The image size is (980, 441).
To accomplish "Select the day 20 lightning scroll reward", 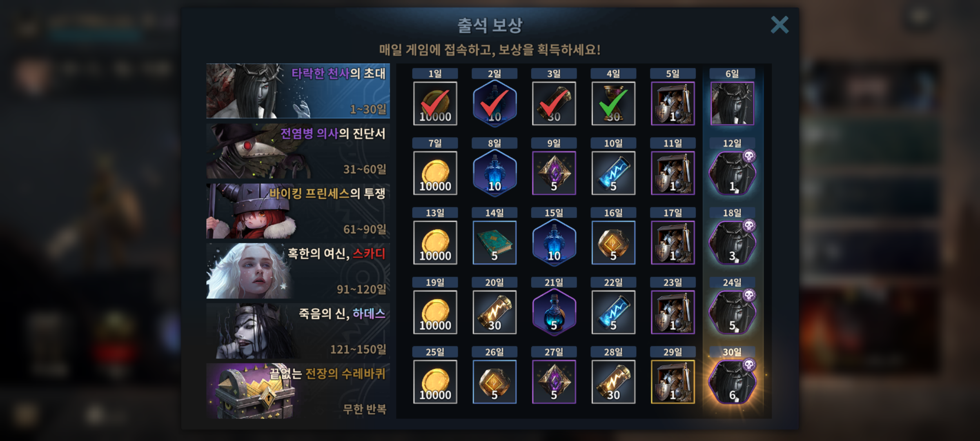I will (494, 312).
